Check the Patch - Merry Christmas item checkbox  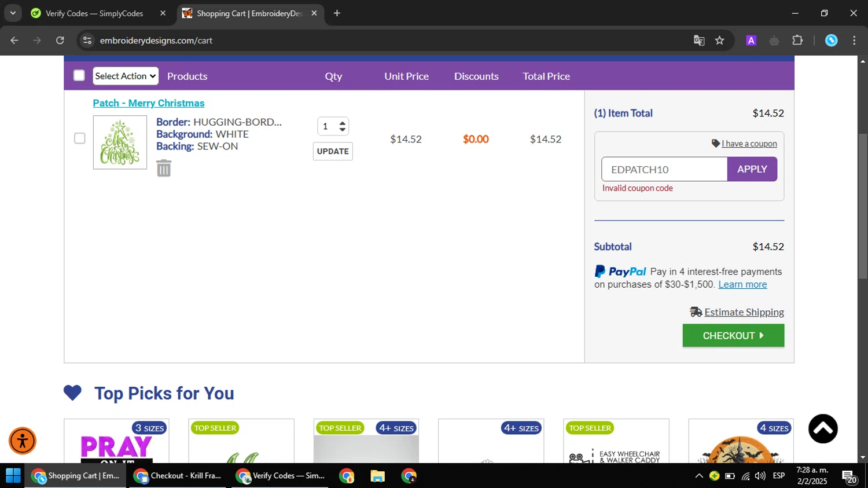coord(80,138)
